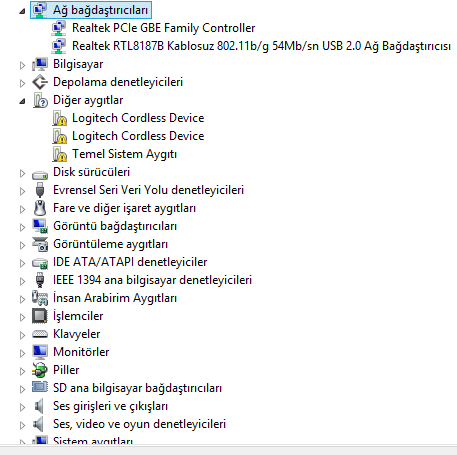457x455 pixels.
Task: Expand the Bilgisayar category
Action: tap(22, 65)
